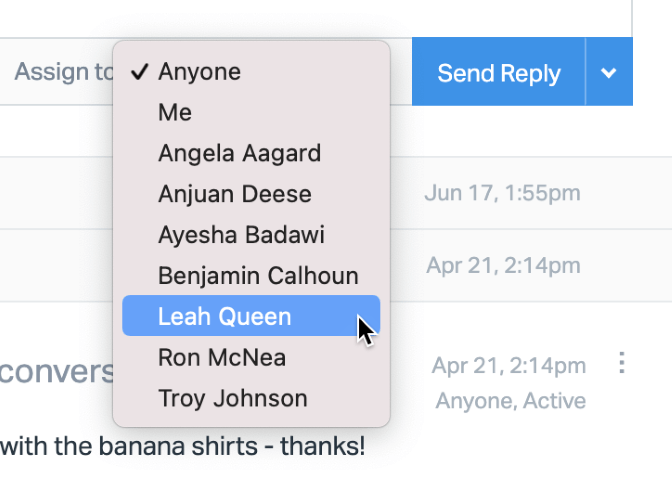
Task: Click the Send Reply button
Action: pos(498,72)
